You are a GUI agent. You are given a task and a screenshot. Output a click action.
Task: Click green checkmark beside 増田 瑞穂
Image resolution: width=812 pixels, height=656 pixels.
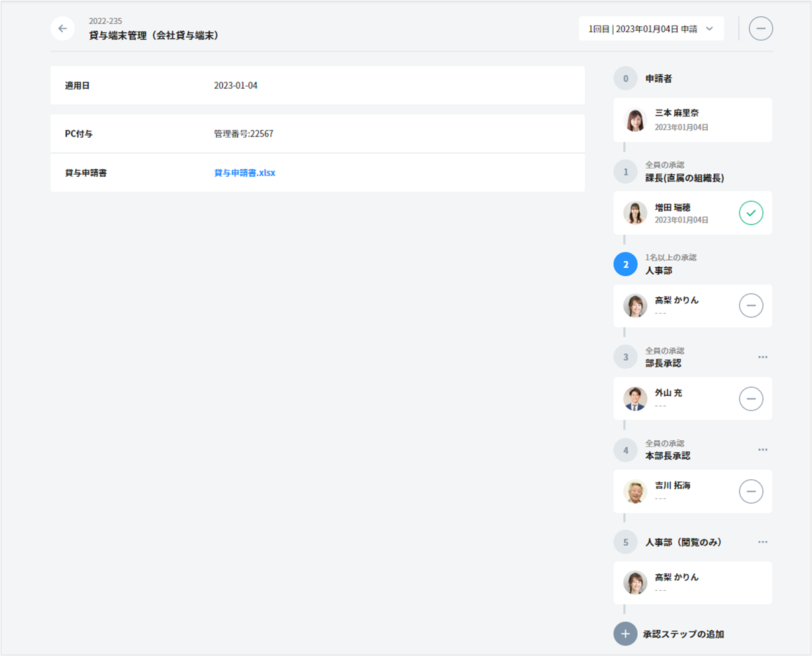click(751, 213)
